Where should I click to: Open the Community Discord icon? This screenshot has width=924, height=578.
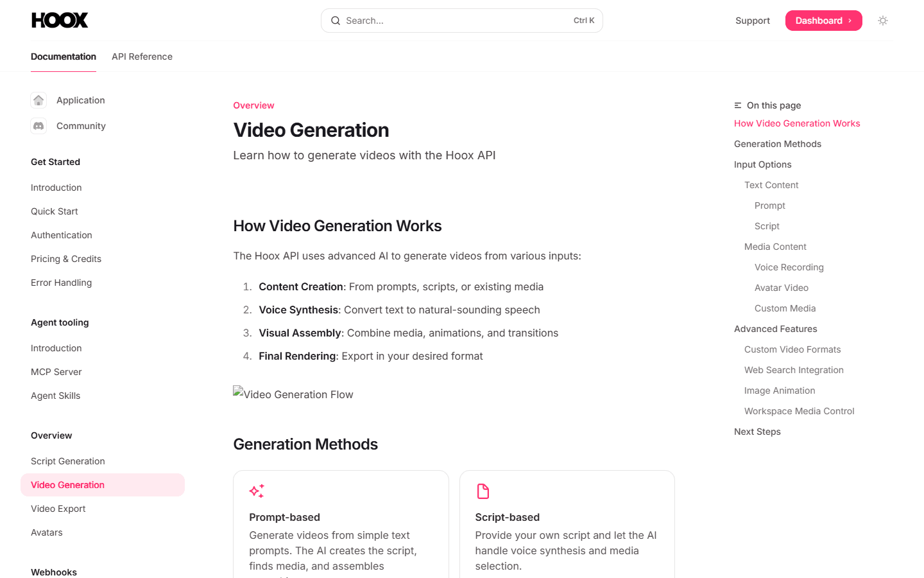click(x=38, y=126)
